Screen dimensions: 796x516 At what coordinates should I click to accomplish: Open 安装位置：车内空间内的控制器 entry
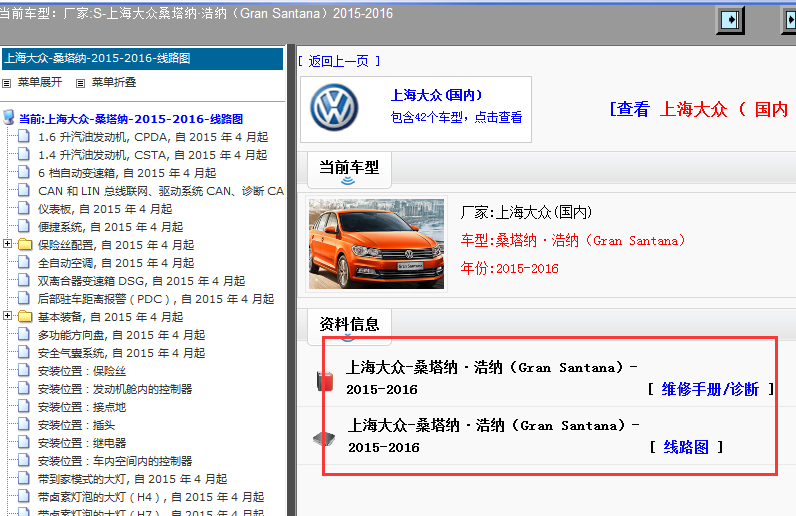(115, 462)
